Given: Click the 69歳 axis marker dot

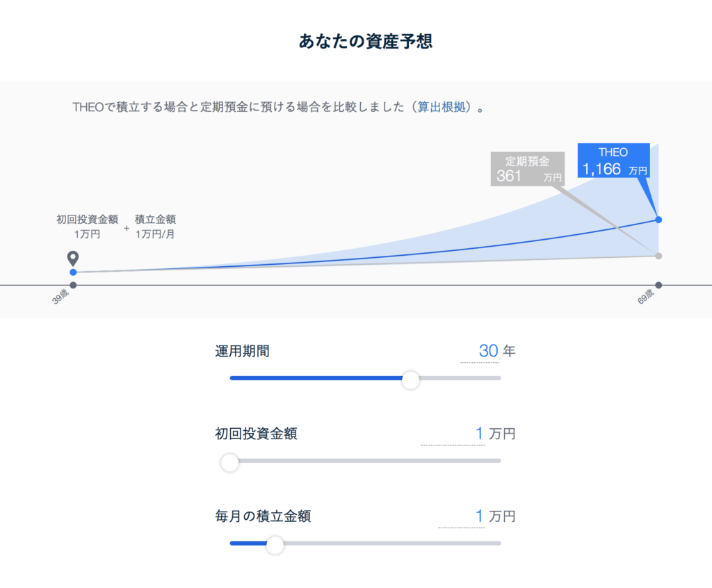Looking at the screenshot, I should pyautogui.click(x=658, y=285).
